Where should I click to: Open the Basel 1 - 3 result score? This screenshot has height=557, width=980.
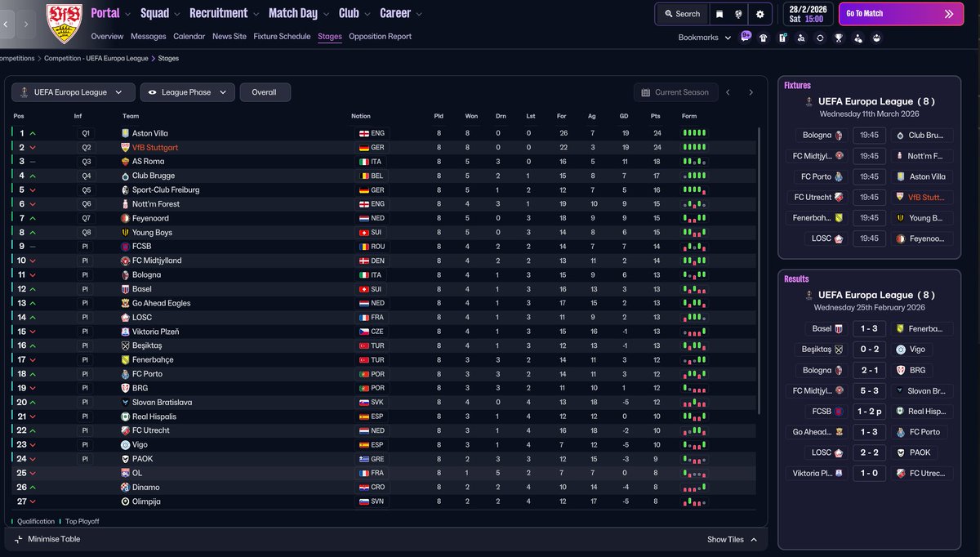[x=869, y=328]
